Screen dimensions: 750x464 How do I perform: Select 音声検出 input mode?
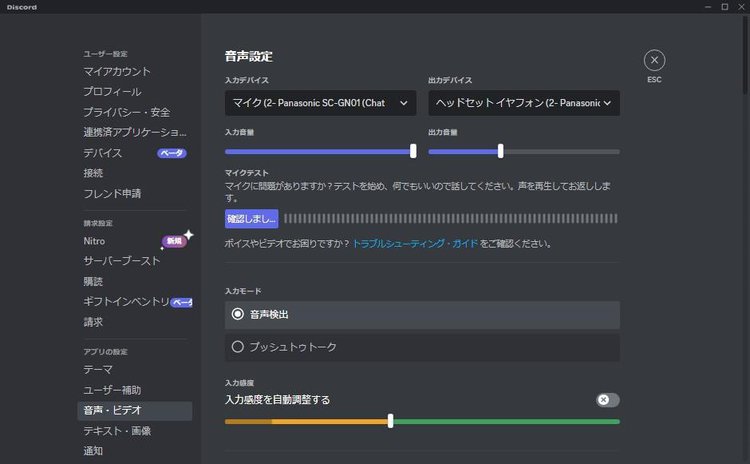click(422, 315)
